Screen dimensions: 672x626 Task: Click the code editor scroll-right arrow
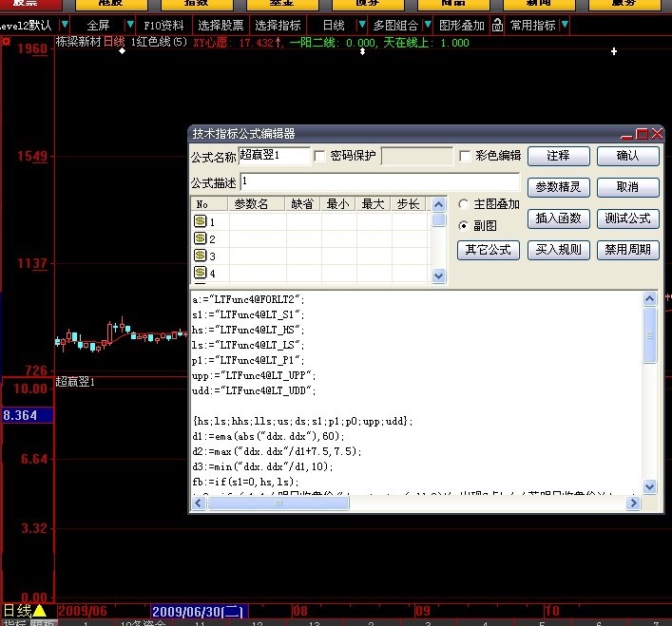[633, 503]
